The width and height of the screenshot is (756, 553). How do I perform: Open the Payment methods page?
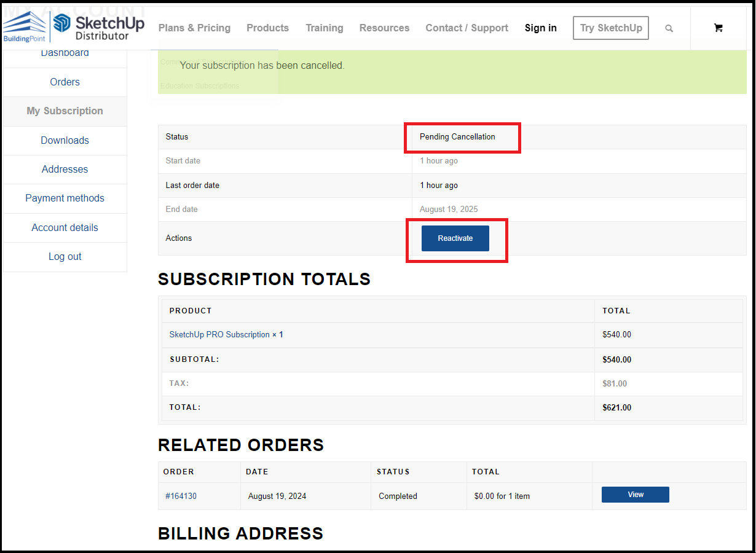click(x=65, y=198)
